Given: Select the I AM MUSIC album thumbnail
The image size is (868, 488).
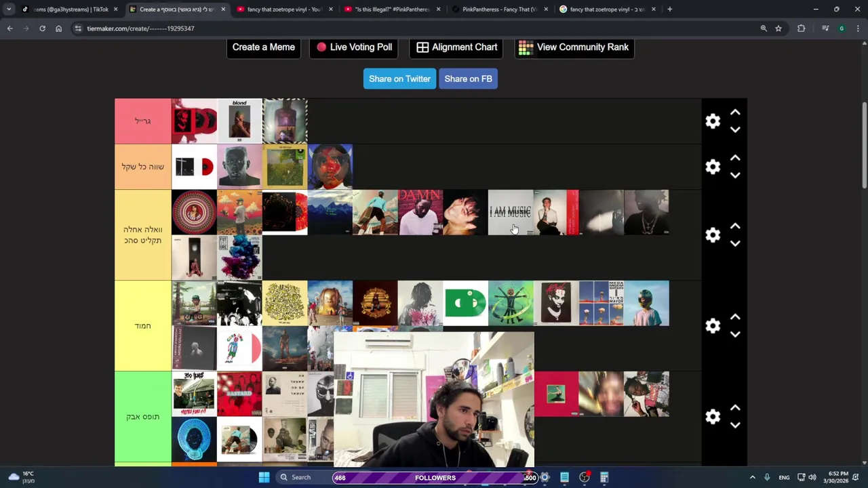Looking at the screenshot, I should (511, 212).
